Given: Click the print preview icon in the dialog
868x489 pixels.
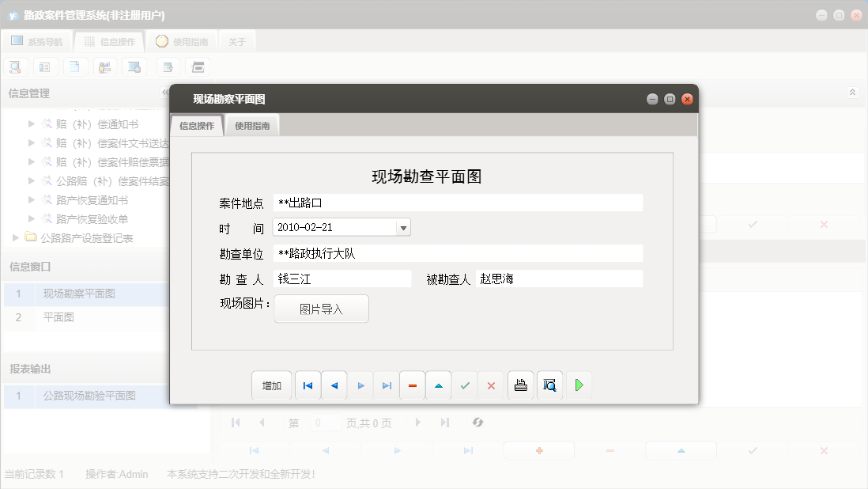Looking at the screenshot, I should (x=549, y=385).
